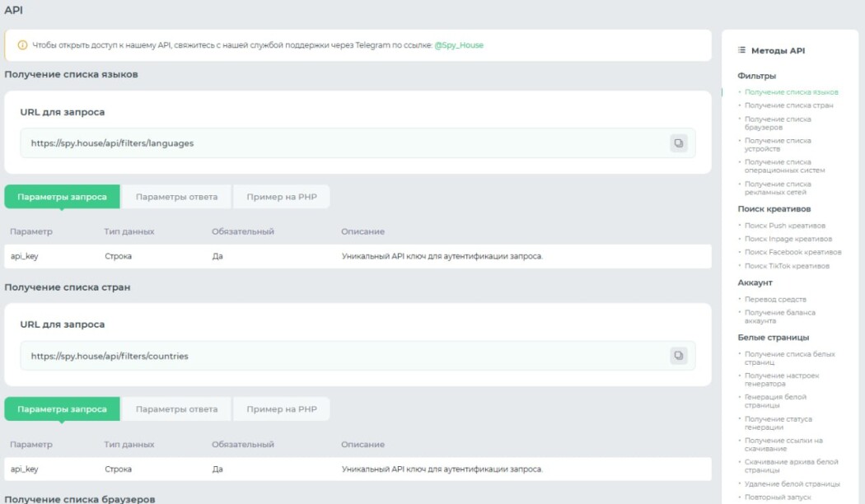865x504 pixels.
Task: Click the Да cell in the languages table
Action: point(217,256)
